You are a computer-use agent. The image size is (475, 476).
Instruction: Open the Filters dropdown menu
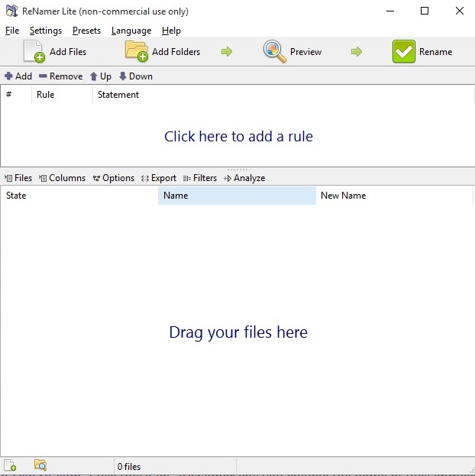[200, 178]
